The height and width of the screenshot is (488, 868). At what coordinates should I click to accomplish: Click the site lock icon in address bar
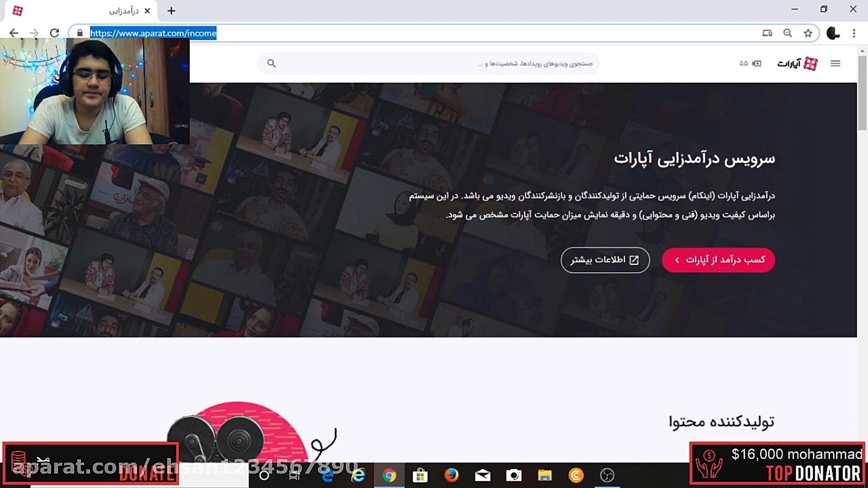coord(79,33)
